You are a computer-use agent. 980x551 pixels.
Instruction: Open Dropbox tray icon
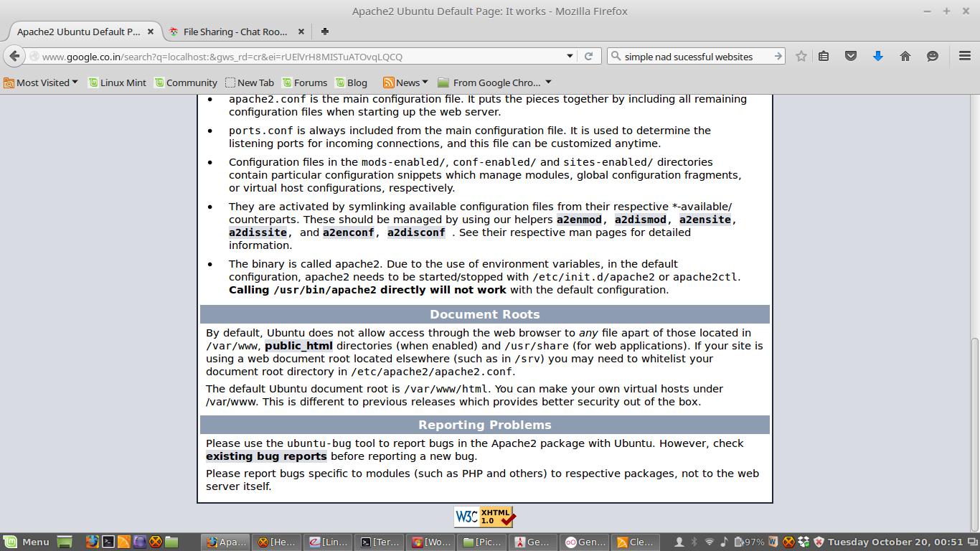click(804, 542)
